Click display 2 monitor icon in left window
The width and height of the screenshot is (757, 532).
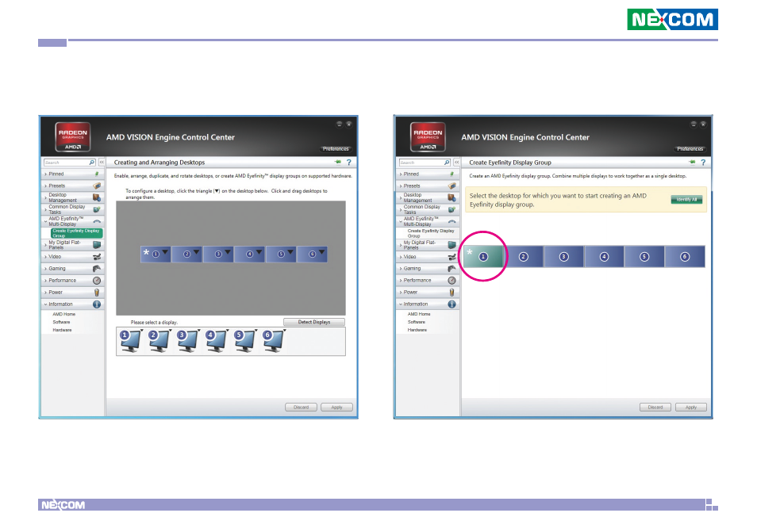159,342
